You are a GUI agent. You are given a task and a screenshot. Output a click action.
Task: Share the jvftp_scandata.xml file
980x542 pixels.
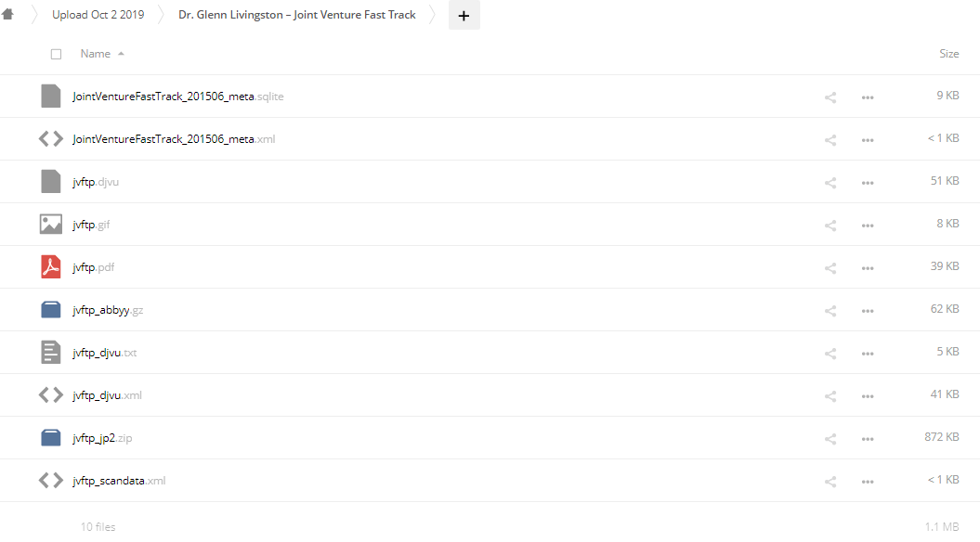pos(830,482)
